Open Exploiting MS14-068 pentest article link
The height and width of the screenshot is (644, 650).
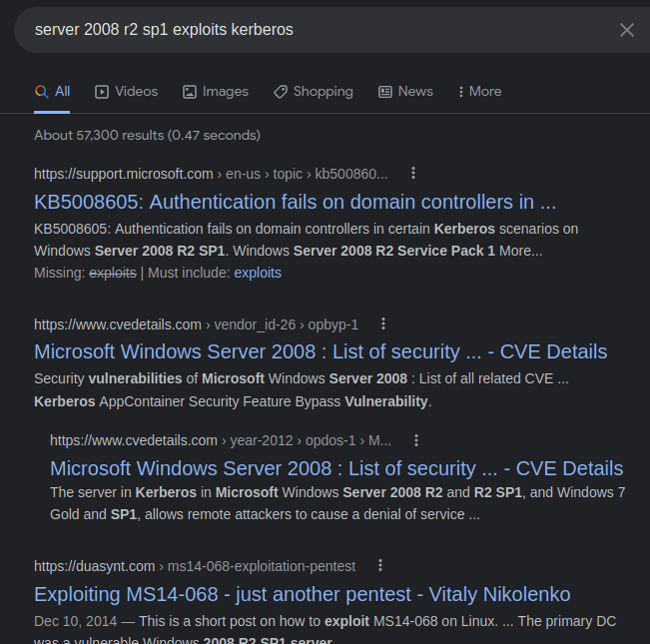(302, 594)
